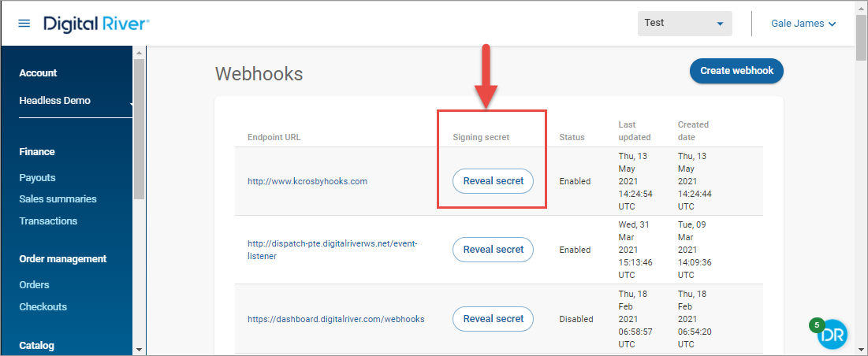This screenshot has width=868, height=356.
Task: Click the Signing secret column header
Action: click(x=481, y=137)
